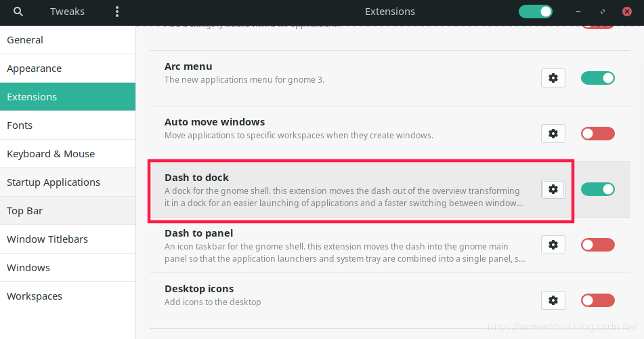Minimize the Tweaks window
Viewport: 644px width, 339px height.
578,12
